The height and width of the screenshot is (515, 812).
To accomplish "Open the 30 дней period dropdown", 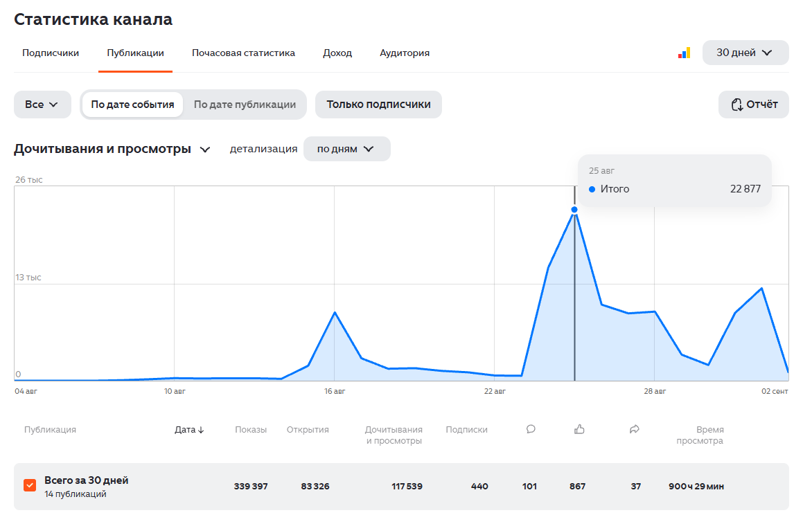I will 745,53.
